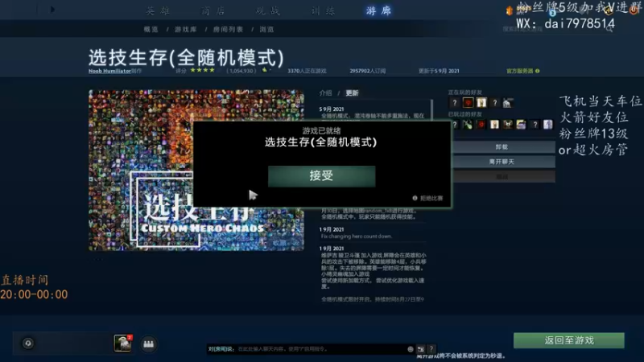The width and height of the screenshot is (644, 362).
Task: Open the 商店 store tab
Action: [213, 10]
